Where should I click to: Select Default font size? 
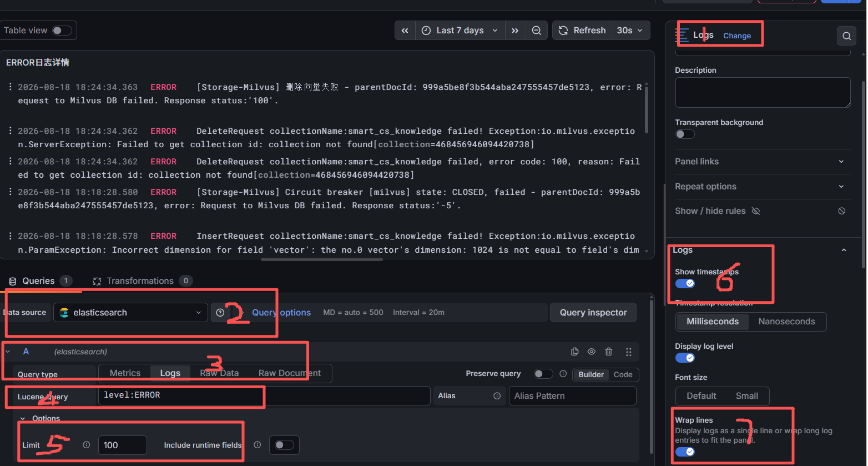[702, 396]
